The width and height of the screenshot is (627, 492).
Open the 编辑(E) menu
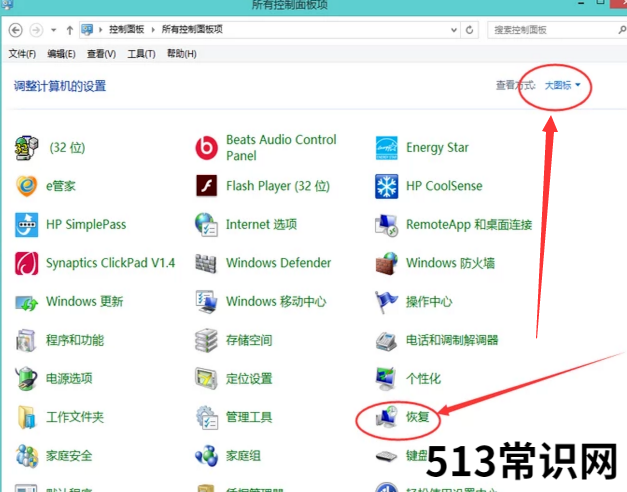(x=61, y=54)
